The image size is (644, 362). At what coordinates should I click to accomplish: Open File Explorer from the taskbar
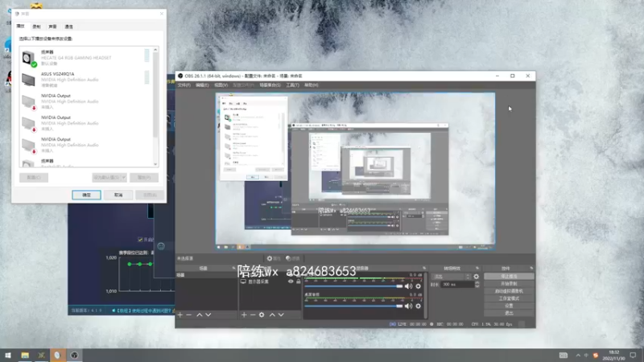tap(25, 355)
